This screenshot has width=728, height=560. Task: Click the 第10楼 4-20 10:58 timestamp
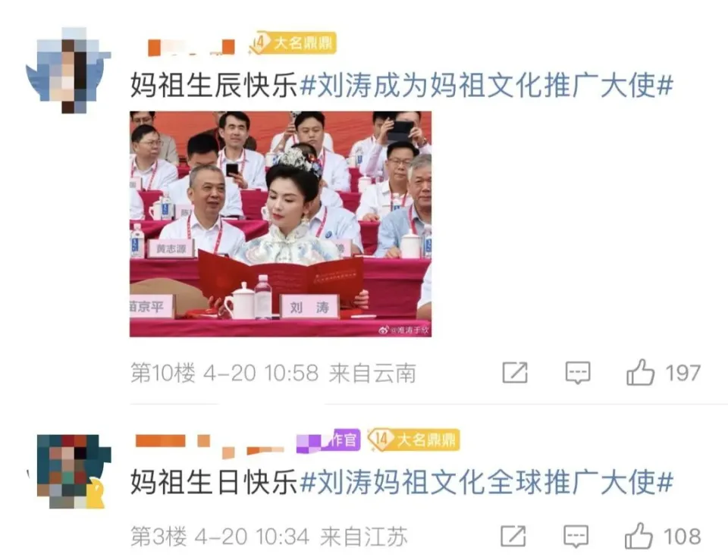click(x=224, y=373)
